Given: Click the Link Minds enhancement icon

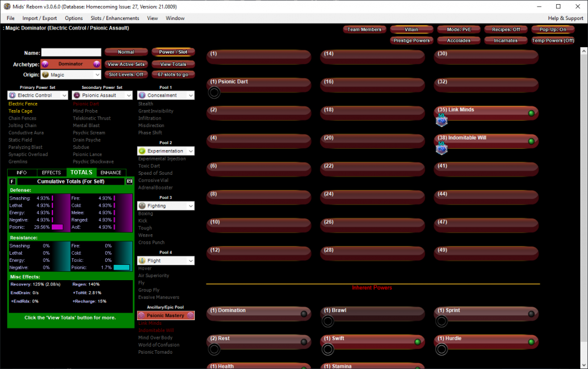Looking at the screenshot, I should pos(441,121).
